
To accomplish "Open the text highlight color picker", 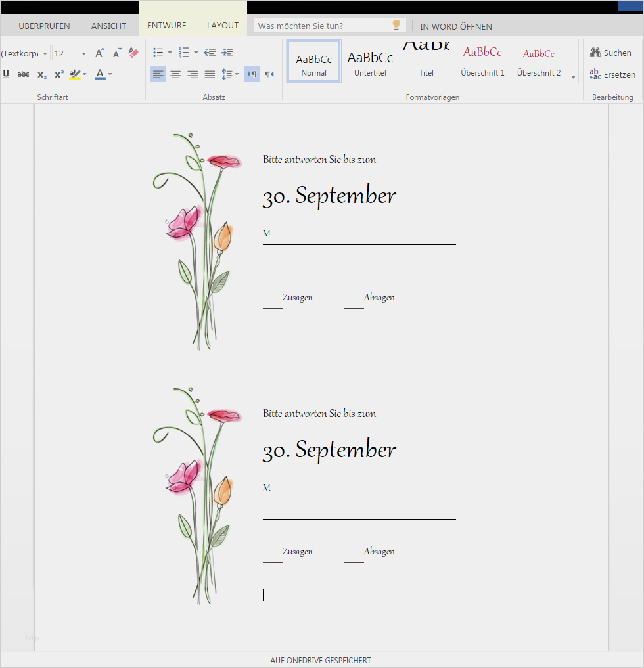I will point(84,74).
